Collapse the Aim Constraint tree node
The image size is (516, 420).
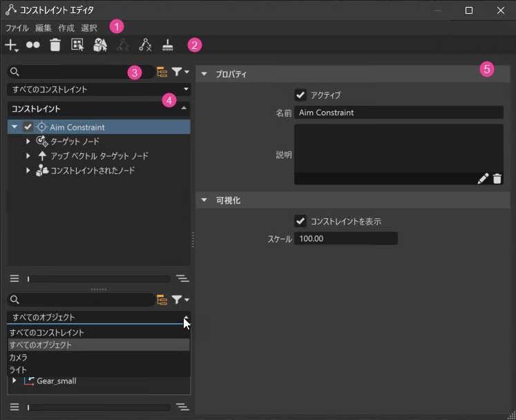pyautogui.click(x=15, y=126)
